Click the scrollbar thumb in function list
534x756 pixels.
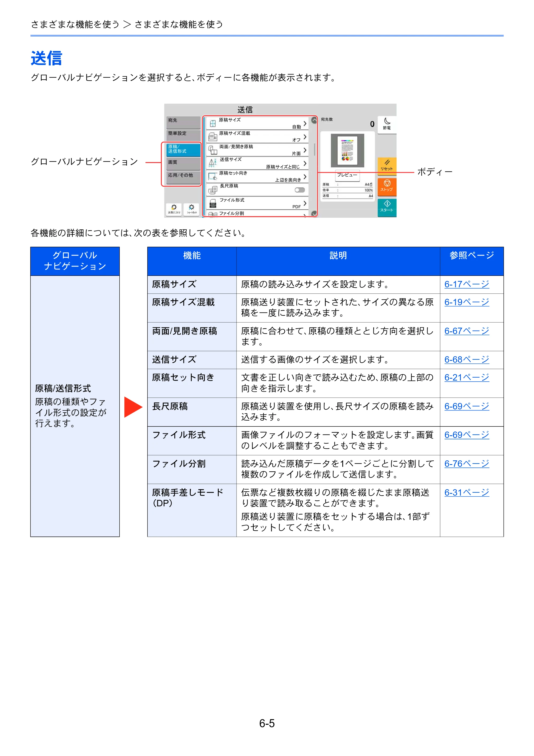coord(315,149)
